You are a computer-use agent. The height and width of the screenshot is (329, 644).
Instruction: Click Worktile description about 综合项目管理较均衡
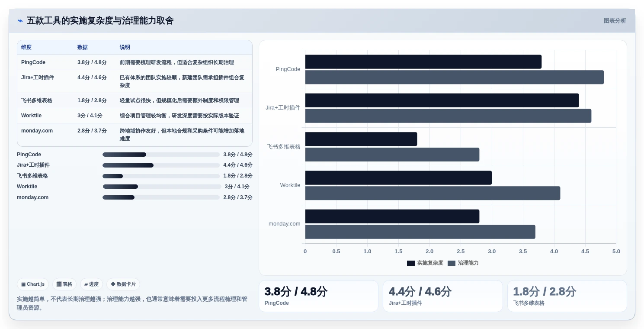point(179,116)
